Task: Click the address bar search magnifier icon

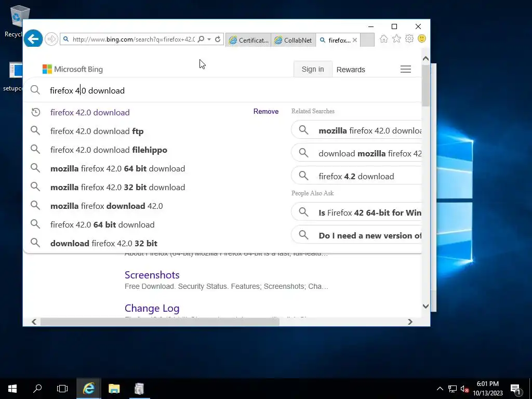Action: point(201,39)
